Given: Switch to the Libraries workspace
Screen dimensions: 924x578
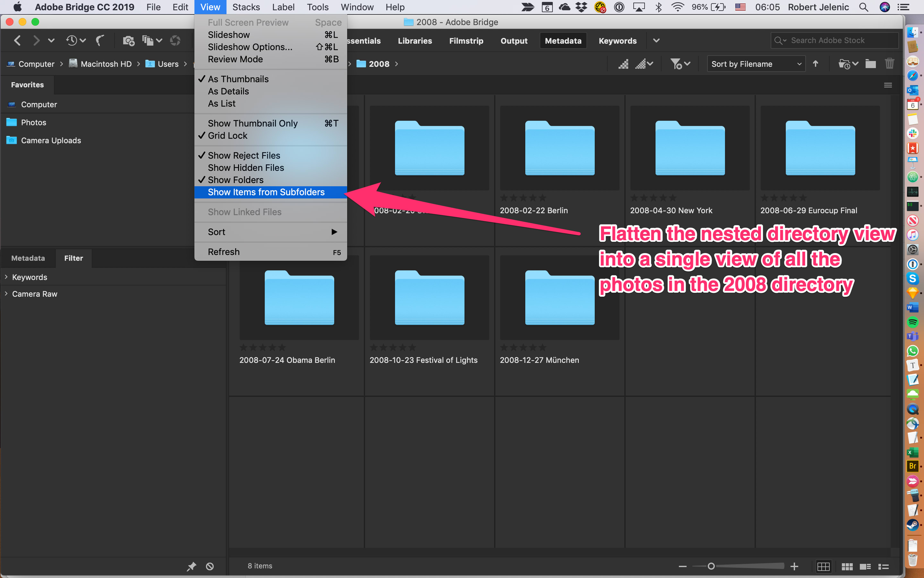Looking at the screenshot, I should (415, 40).
